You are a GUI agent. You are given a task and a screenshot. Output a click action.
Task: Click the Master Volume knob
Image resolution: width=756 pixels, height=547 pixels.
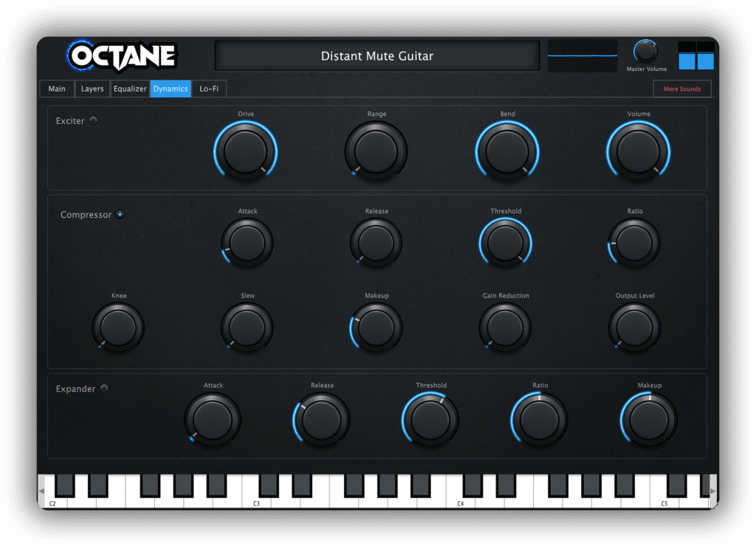[x=645, y=52]
